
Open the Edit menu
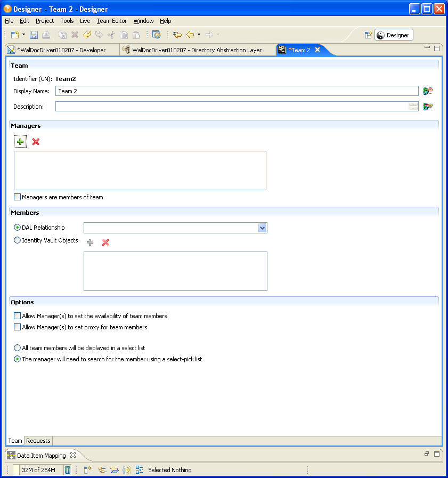point(25,21)
